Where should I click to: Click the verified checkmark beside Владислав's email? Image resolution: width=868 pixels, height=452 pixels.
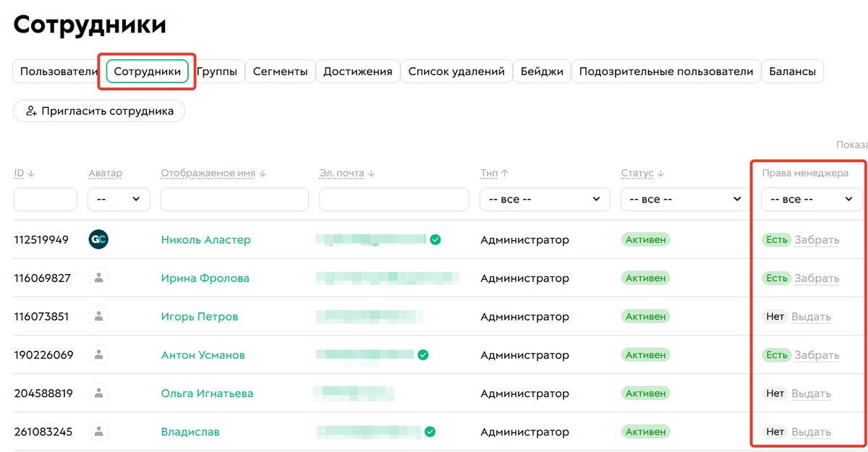click(x=430, y=431)
